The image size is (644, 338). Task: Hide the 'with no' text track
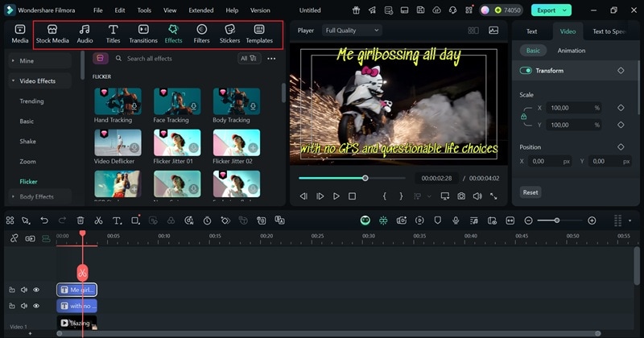coord(36,306)
